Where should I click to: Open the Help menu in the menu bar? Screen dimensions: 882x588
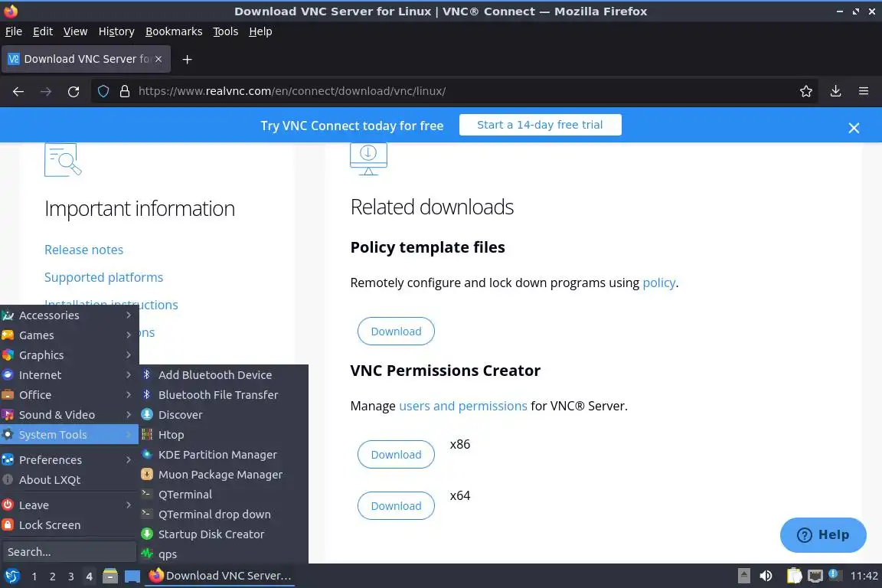[x=260, y=31]
